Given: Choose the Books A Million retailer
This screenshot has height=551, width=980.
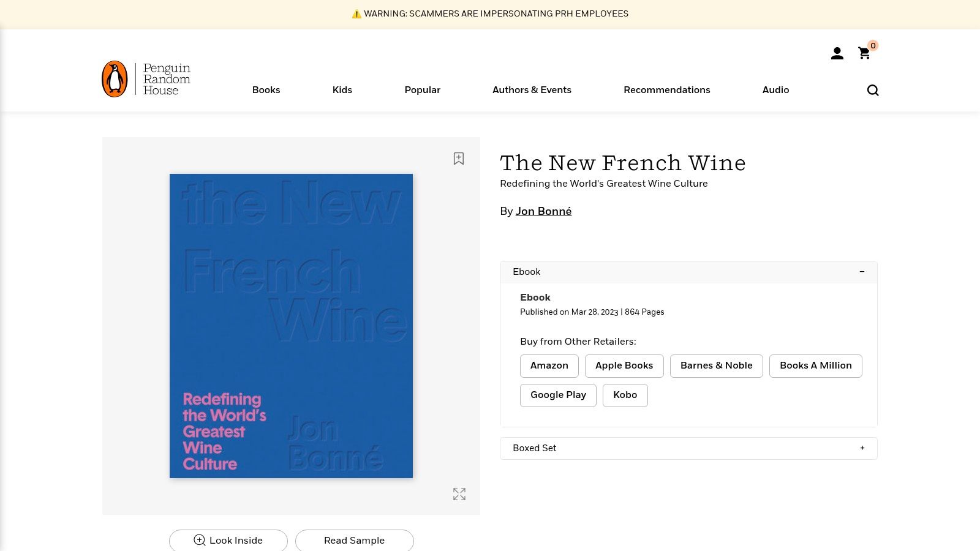Looking at the screenshot, I should tap(816, 366).
